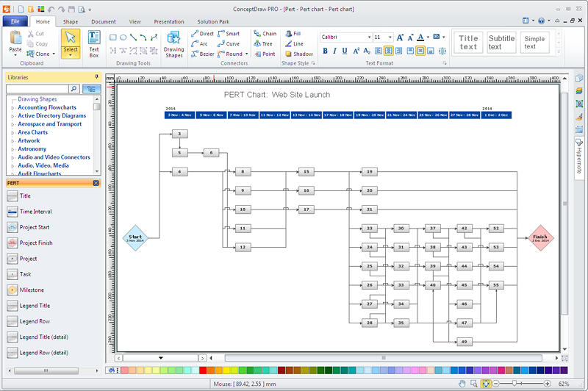Viewport: 588px width, 391px height.
Task: Expand the Aerospace and Transport library
Action: click(x=12, y=124)
